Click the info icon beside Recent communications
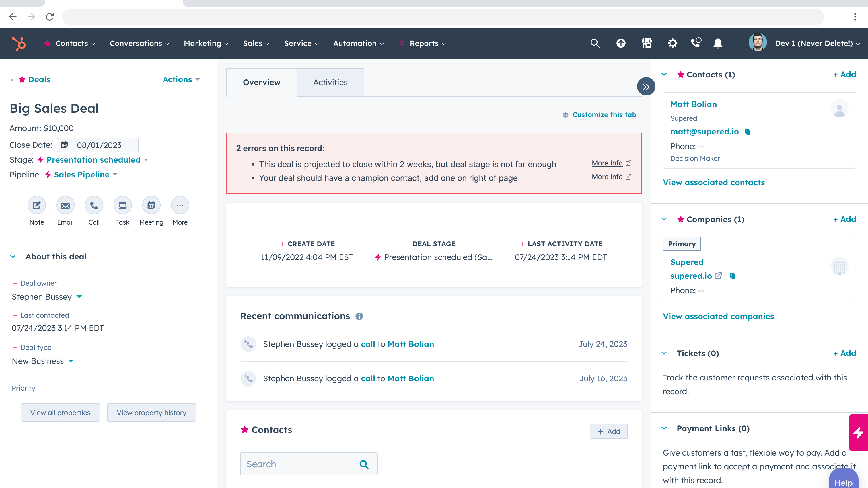 pyautogui.click(x=359, y=316)
